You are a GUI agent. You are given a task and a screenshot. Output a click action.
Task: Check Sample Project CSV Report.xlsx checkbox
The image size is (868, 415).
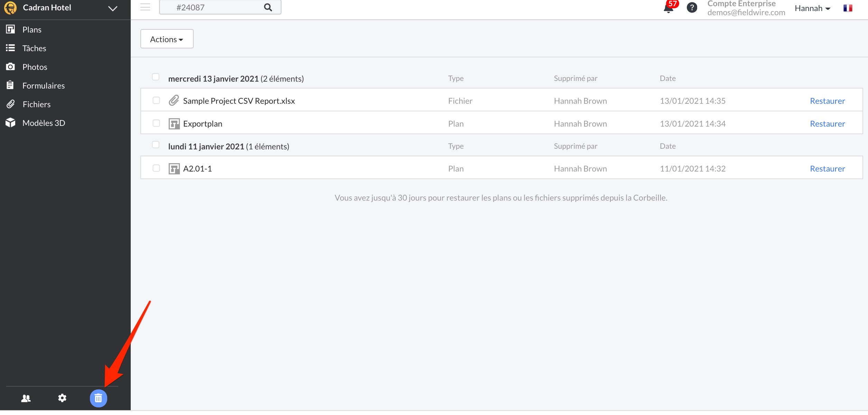coord(156,100)
